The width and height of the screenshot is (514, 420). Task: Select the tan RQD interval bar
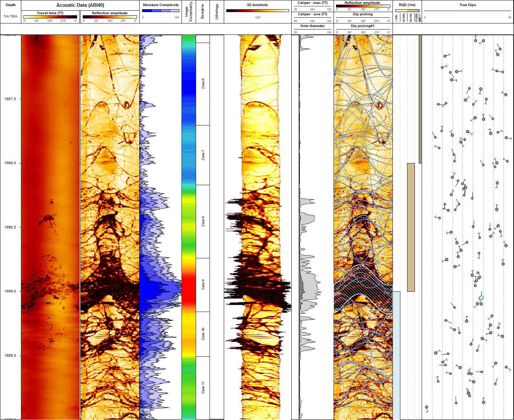tap(411, 227)
